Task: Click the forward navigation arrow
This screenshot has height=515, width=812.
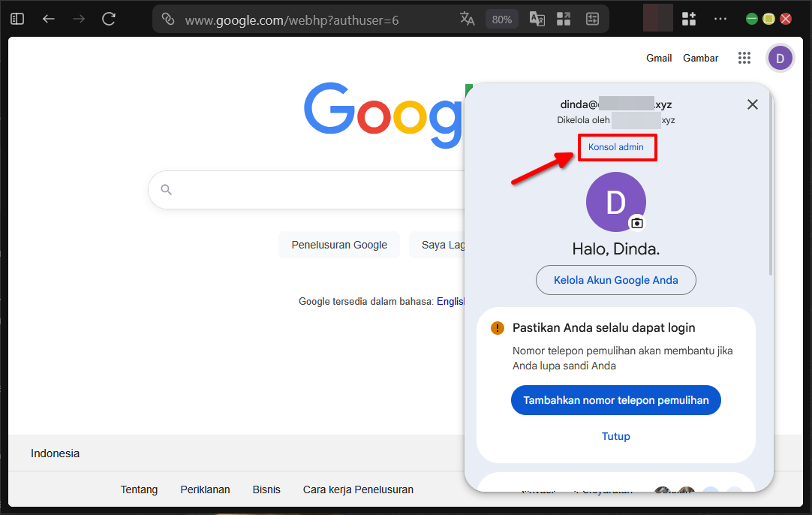Action: coord(78,18)
